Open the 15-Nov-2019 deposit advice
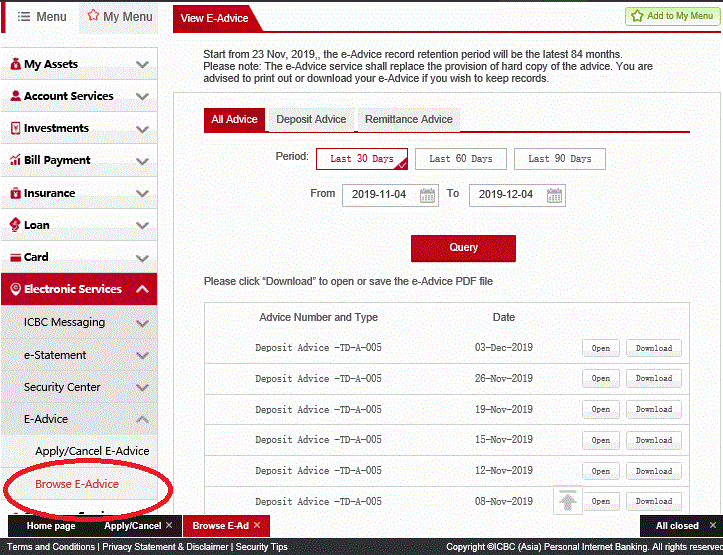This screenshot has height=555, width=723. (601, 440)
